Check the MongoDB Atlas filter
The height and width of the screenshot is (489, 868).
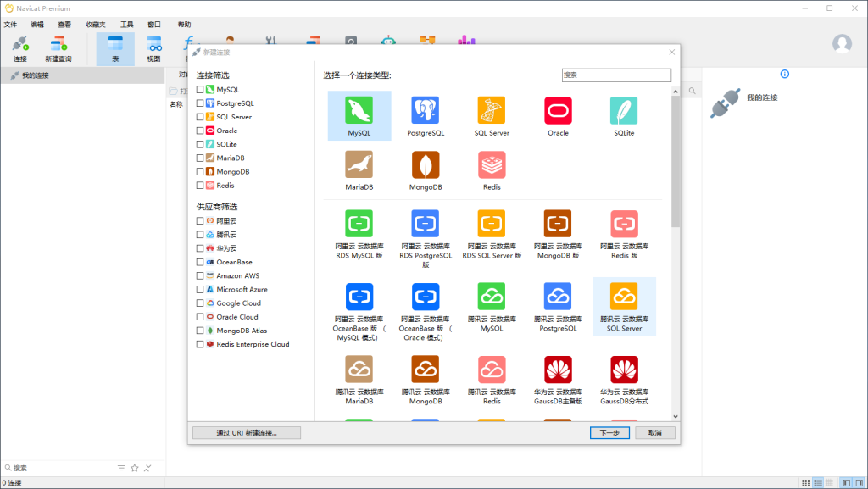tap(201, 330)
